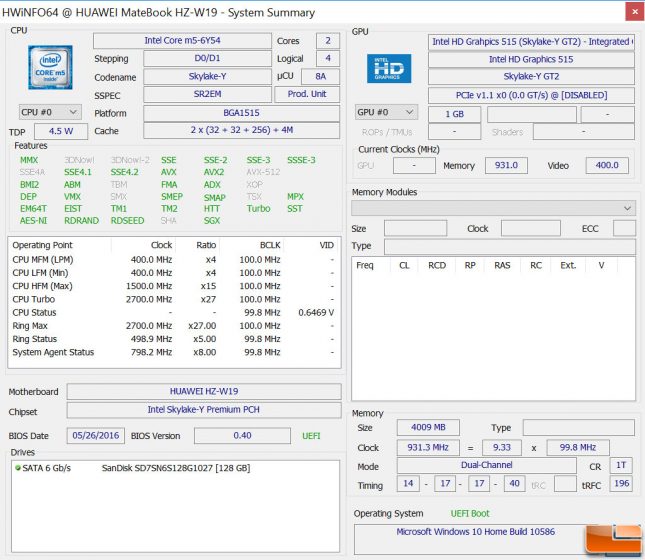
Task: Click the SGX feature label
Action: (x=212, y=221)
